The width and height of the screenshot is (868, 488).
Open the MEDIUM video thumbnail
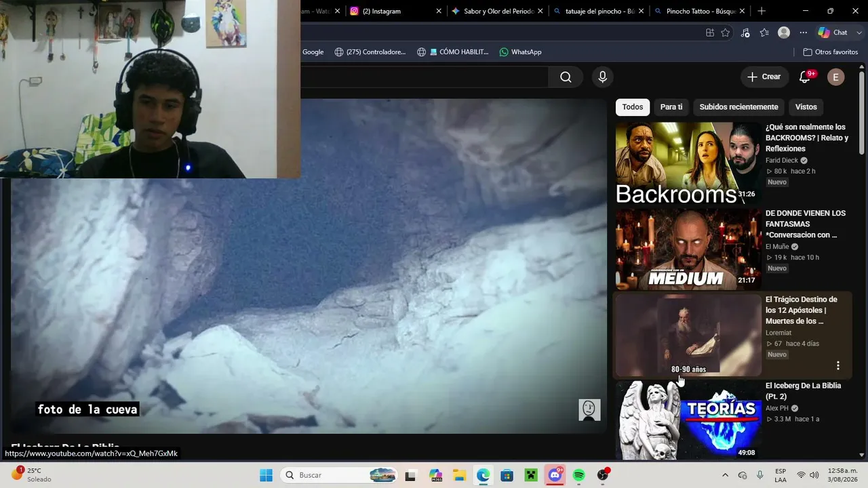(688, 249)
